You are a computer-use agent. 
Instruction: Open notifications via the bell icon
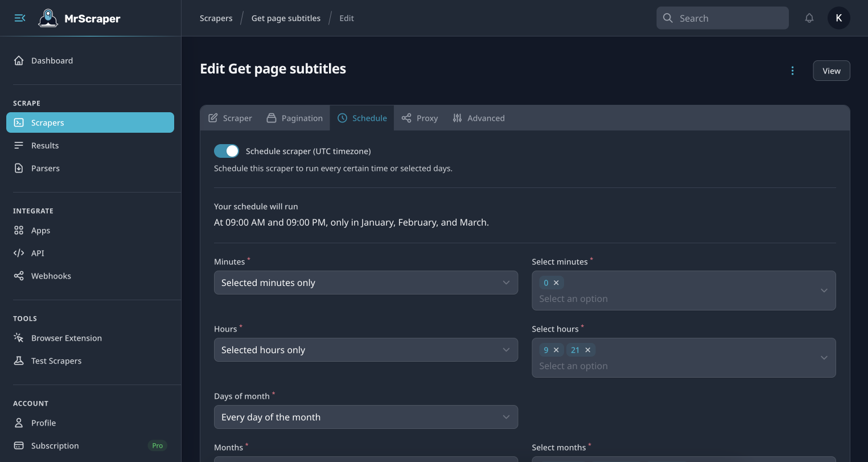[x=809, y=18]
